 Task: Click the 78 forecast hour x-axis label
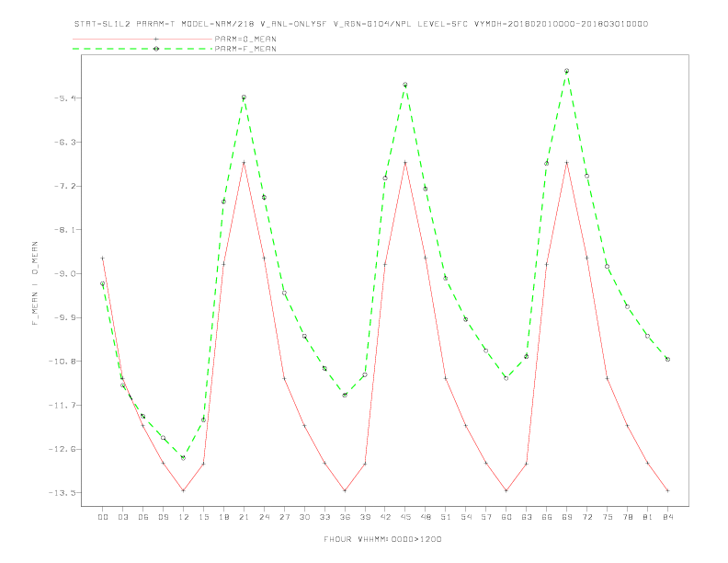627,517
